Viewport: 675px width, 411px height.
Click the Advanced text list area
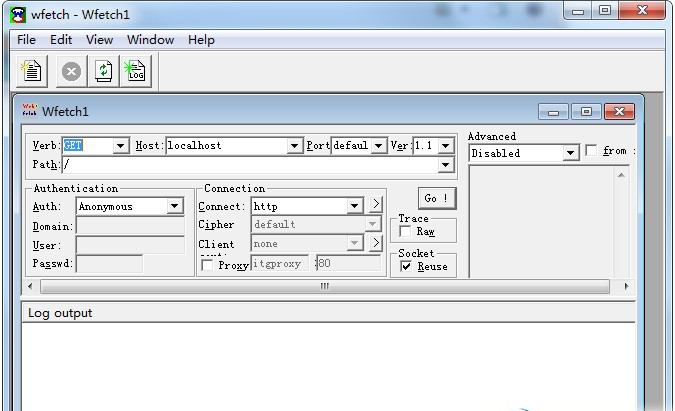[x=541, y=222]
